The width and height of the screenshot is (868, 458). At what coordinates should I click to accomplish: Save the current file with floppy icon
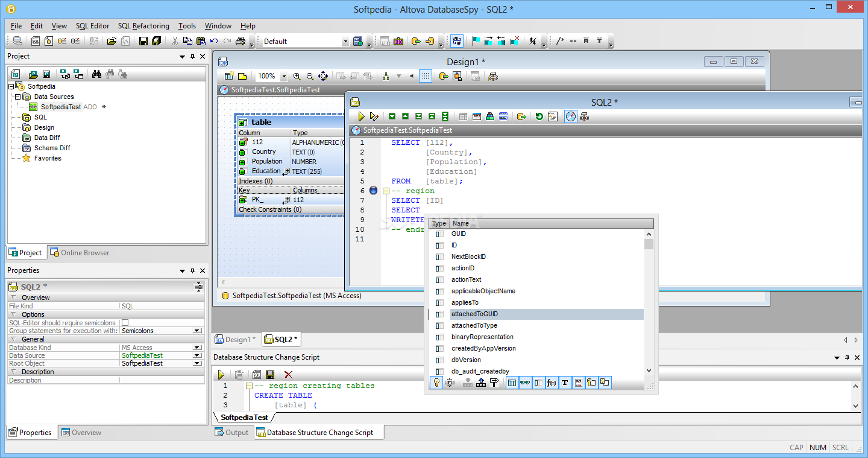pos(143,41)
